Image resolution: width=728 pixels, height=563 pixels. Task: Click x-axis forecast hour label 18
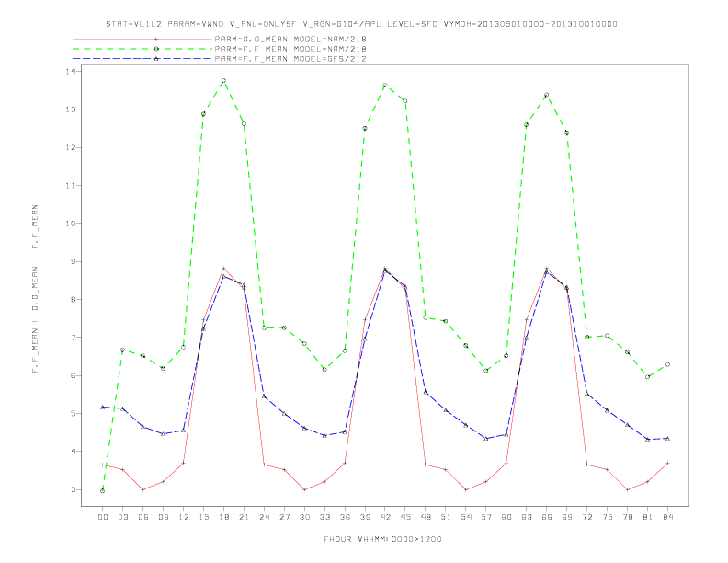pos(223,517)
